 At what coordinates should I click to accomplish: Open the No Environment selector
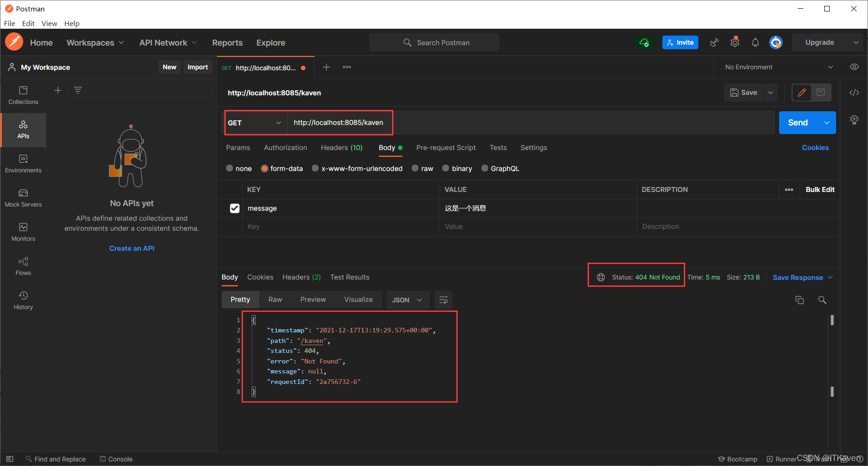tap(779, 67)
